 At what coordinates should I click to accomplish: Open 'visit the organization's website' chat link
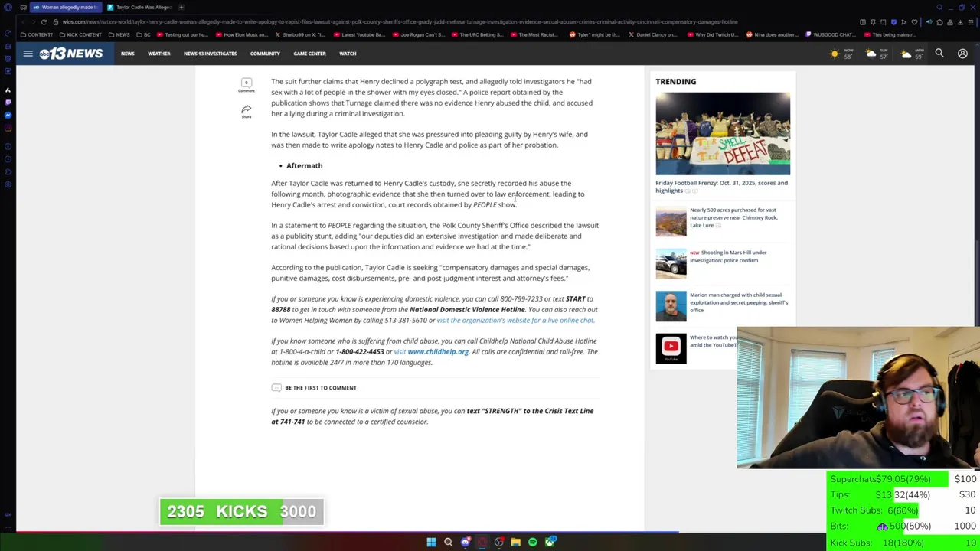515,320
